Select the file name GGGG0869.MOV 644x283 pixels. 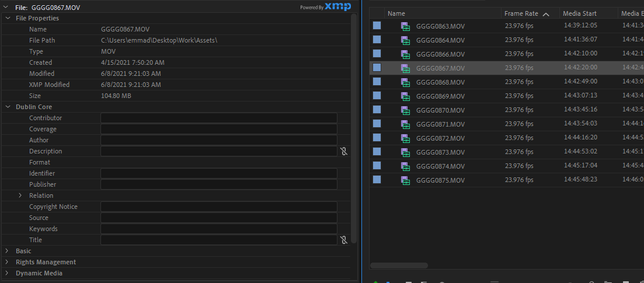(440, 96)
